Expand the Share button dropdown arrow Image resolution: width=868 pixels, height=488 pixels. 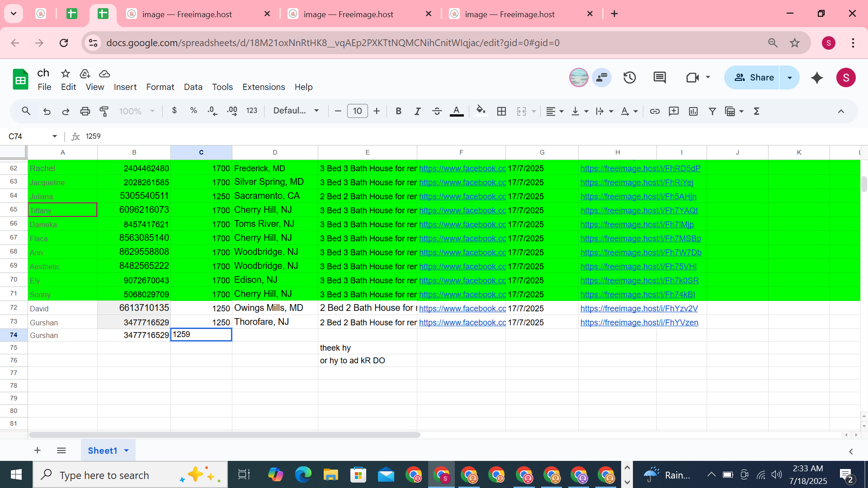tap(790, 78)
